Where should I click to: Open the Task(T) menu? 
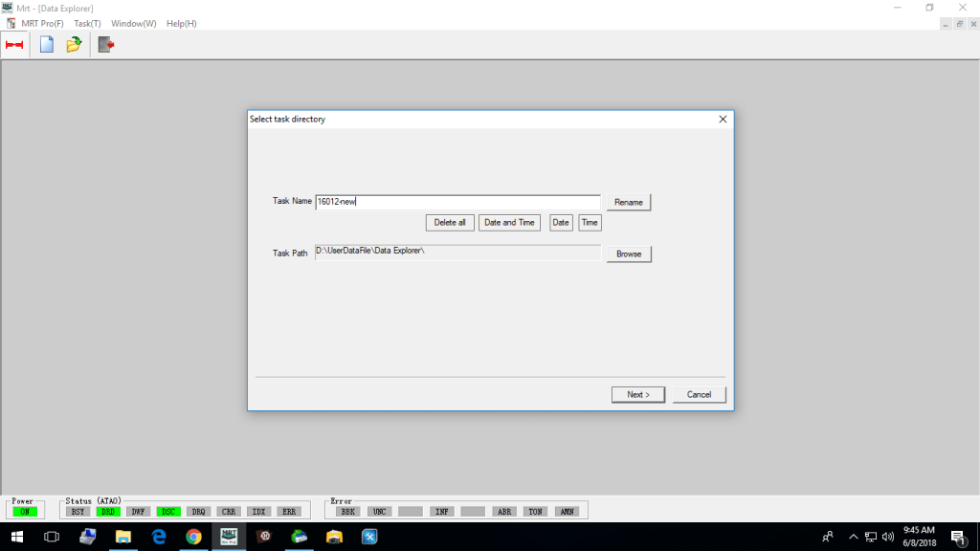pyautogui.click(x=87, y=23)
